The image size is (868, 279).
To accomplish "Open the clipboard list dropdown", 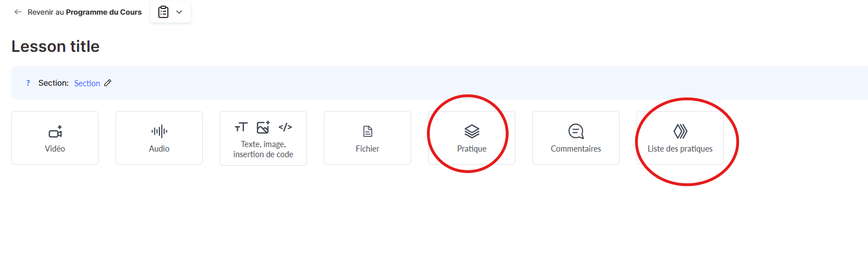I will point(171,12).
